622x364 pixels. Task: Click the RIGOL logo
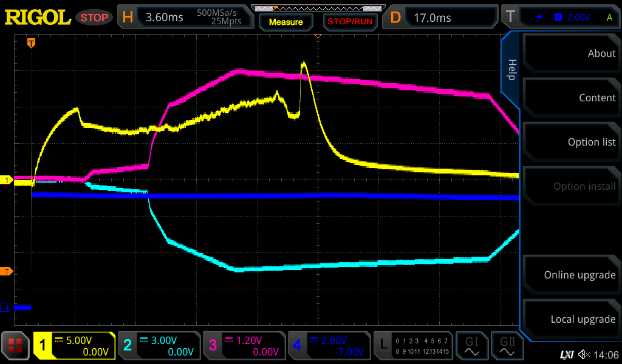[38, 17]
